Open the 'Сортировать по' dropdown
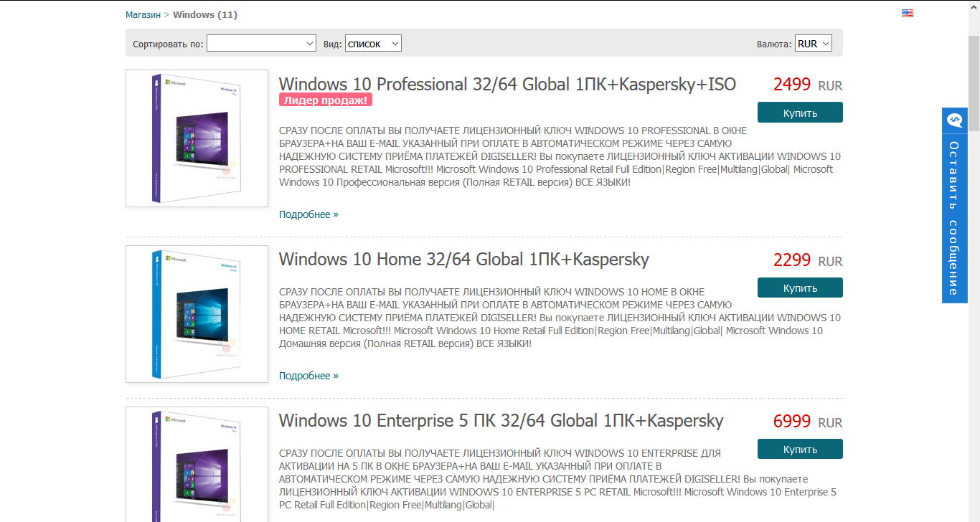Viewport: 980px width, 522px height. (x=261, y=44)
